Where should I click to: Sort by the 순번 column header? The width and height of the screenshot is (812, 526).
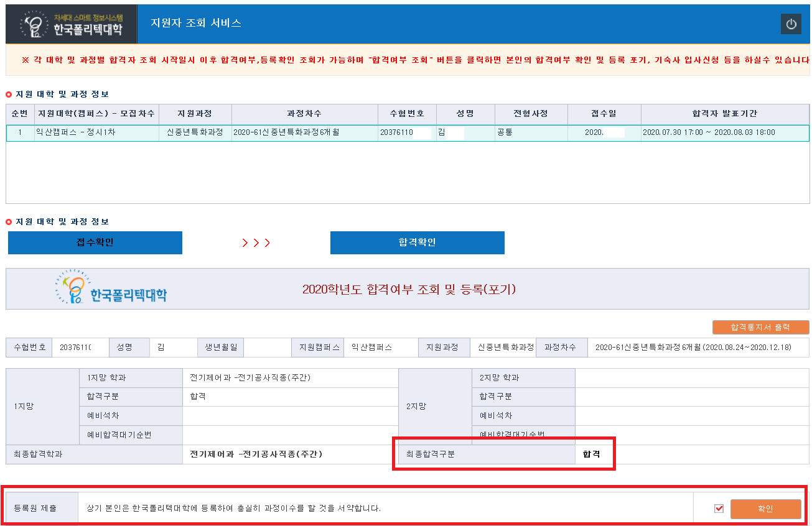tap(20, 114)
